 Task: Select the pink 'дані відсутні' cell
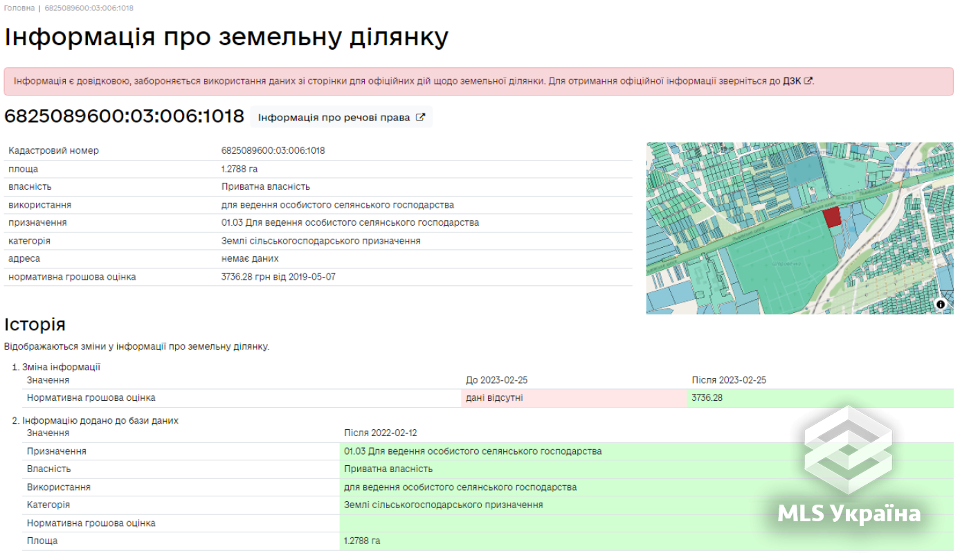pos(574,398)
